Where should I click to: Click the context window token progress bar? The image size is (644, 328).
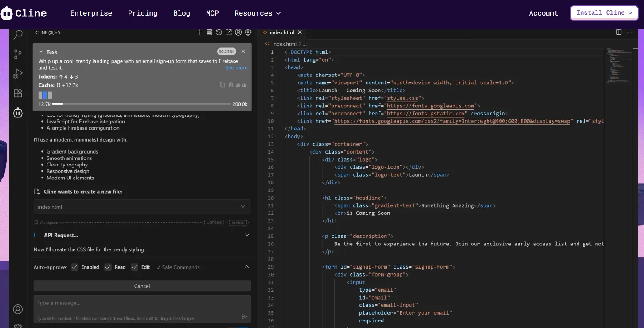click(x=142, y=104)
